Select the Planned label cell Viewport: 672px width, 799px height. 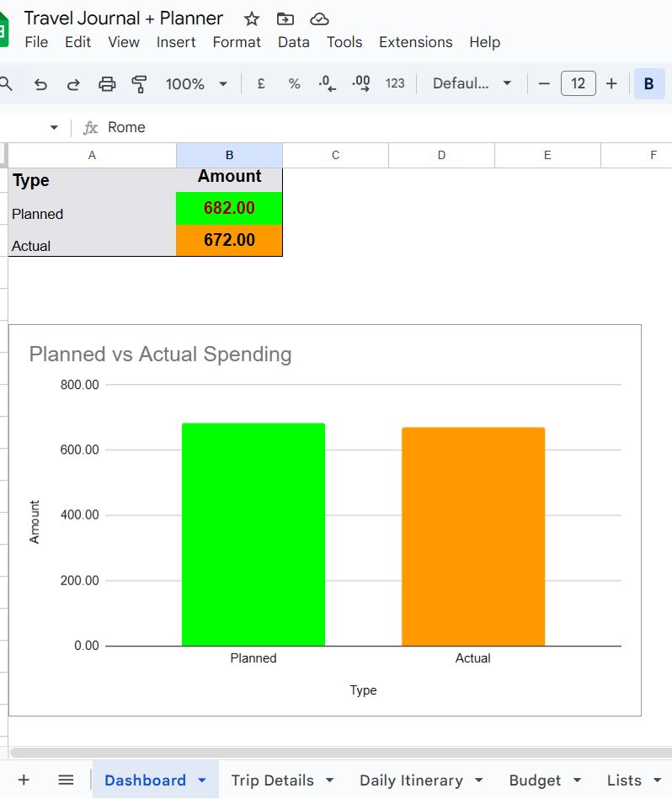click(93, 209)
